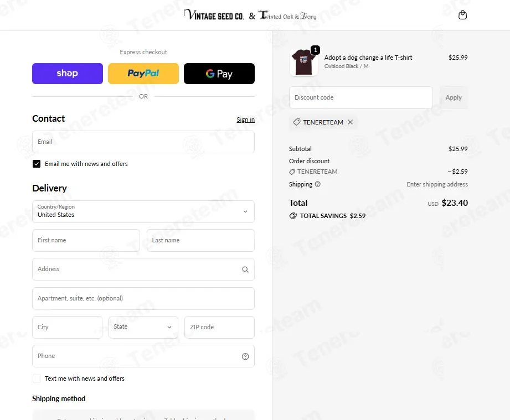Click product name Adopt a dog change a life T-shirt

[368, 58]
